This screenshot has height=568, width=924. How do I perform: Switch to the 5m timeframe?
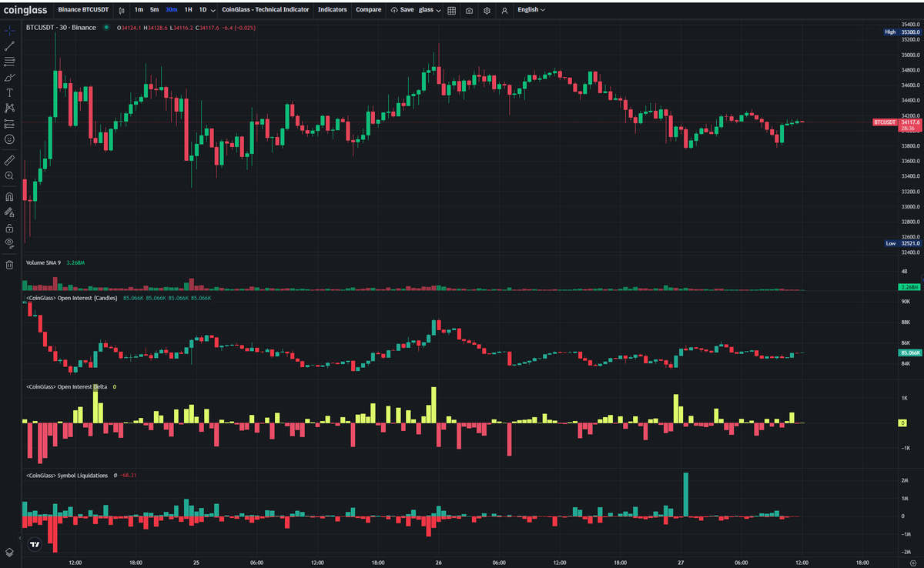154,10
